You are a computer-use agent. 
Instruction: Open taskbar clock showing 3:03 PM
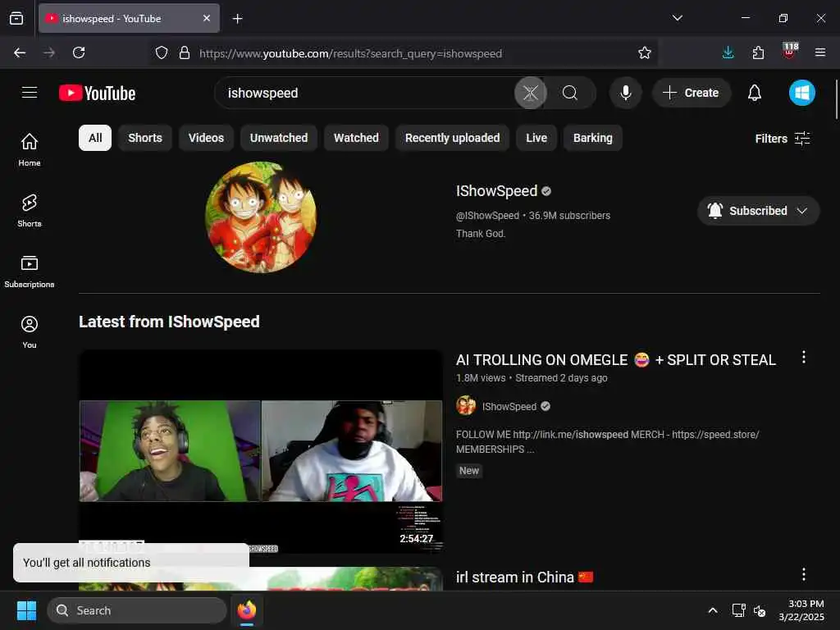pos(801,610)
